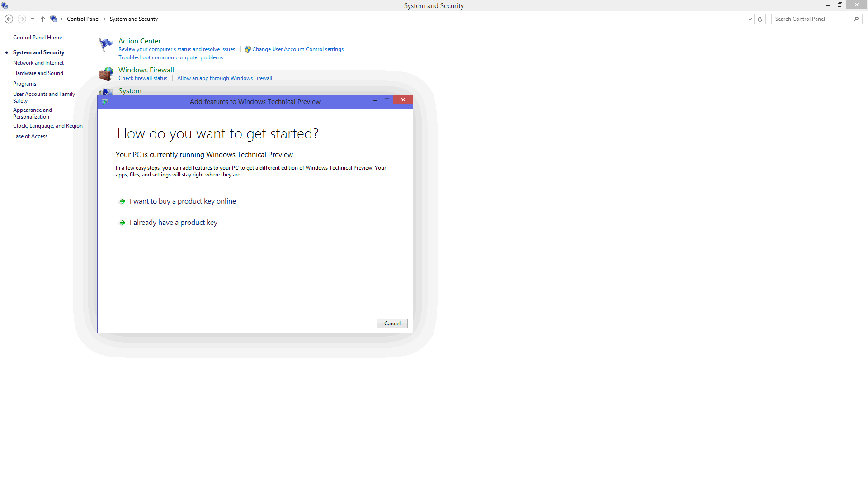The image size is (868, 481).
Task: Close the Add features dialog
Action: point(403,100)
